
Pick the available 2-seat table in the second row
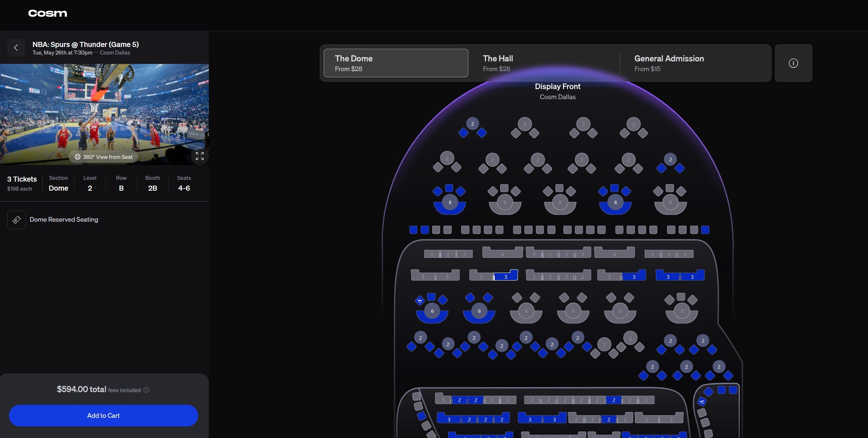point(670,160)
